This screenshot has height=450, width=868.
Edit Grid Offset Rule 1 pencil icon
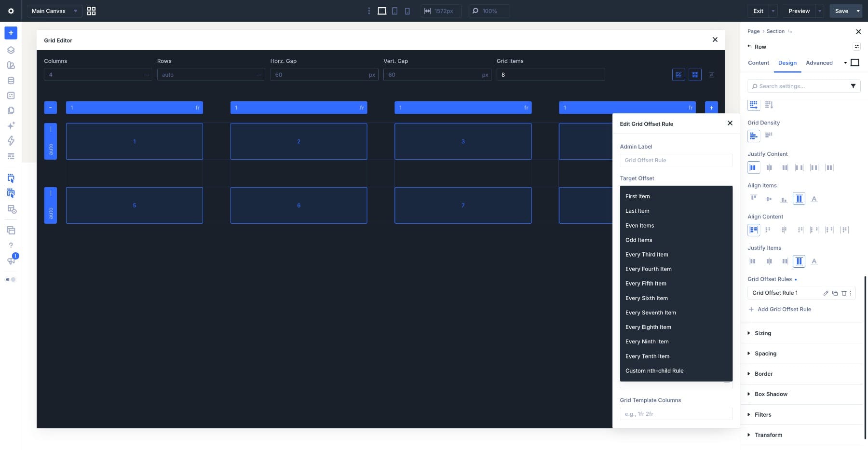click(x=826, y=293)
